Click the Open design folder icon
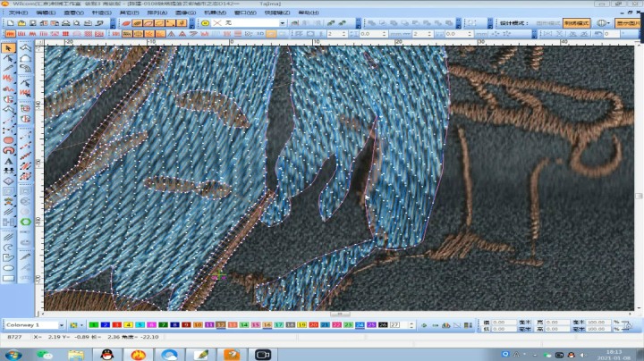 [x=21, y=23]
